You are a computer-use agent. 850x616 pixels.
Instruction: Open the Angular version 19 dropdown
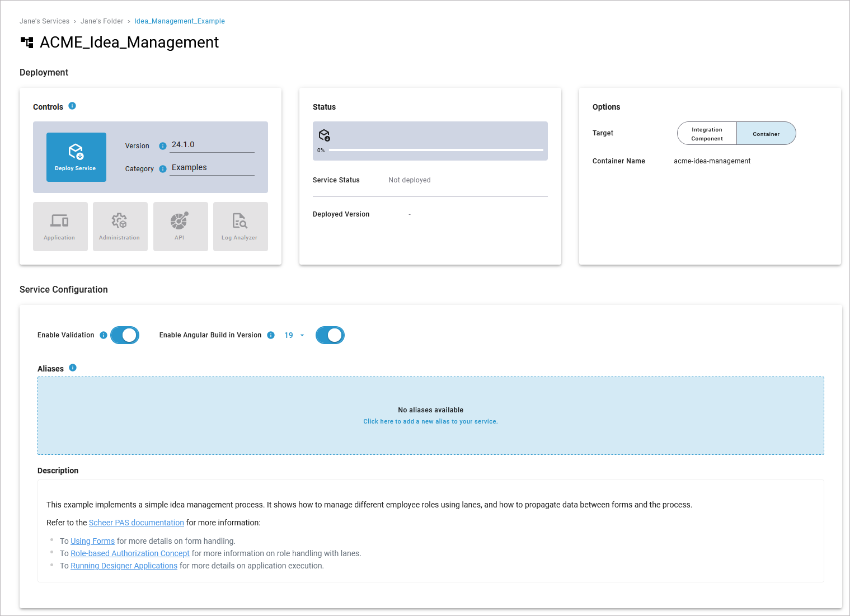coord(294,335)
